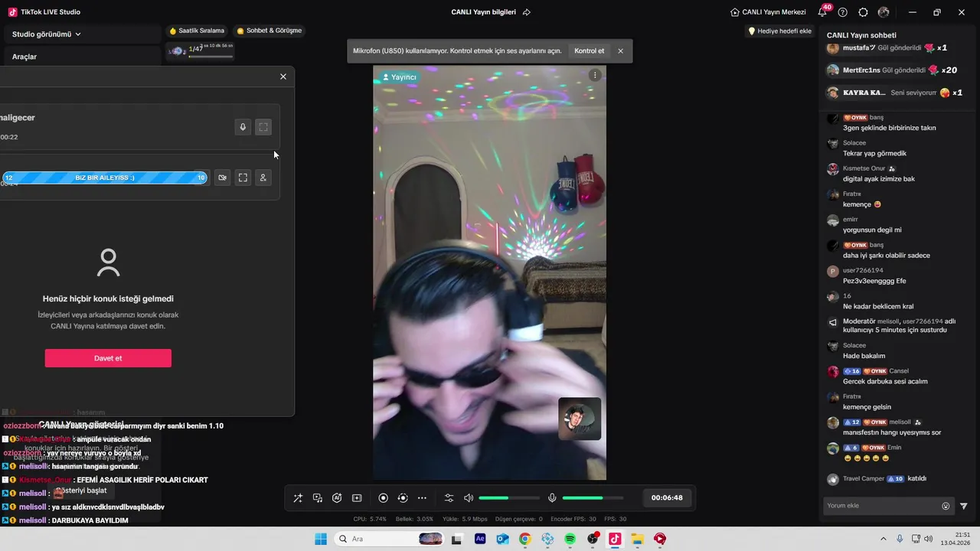Screen dimensions: 980x551
Task: Open the AI tools hexagon icon
Action: click(x=337, y=498)
